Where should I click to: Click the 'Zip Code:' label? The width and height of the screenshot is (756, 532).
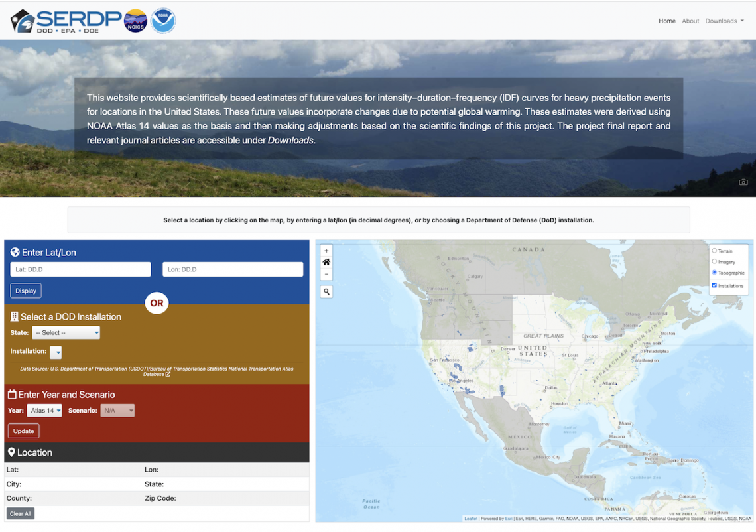(160, 498)
